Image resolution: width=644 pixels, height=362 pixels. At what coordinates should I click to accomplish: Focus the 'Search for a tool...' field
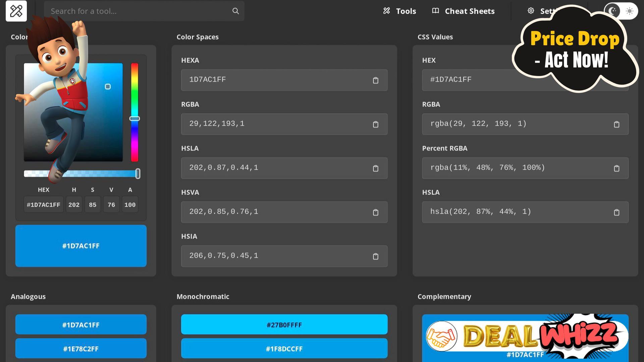[x=144, y=11]
